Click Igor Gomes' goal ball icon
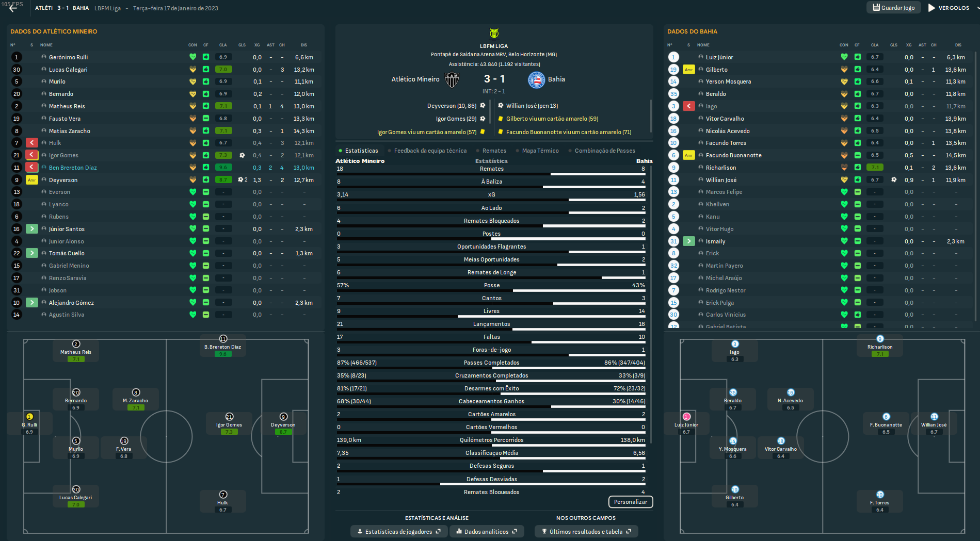Image resolution: width=980 pixels, height=541 pixels. [x=242, y=155]
